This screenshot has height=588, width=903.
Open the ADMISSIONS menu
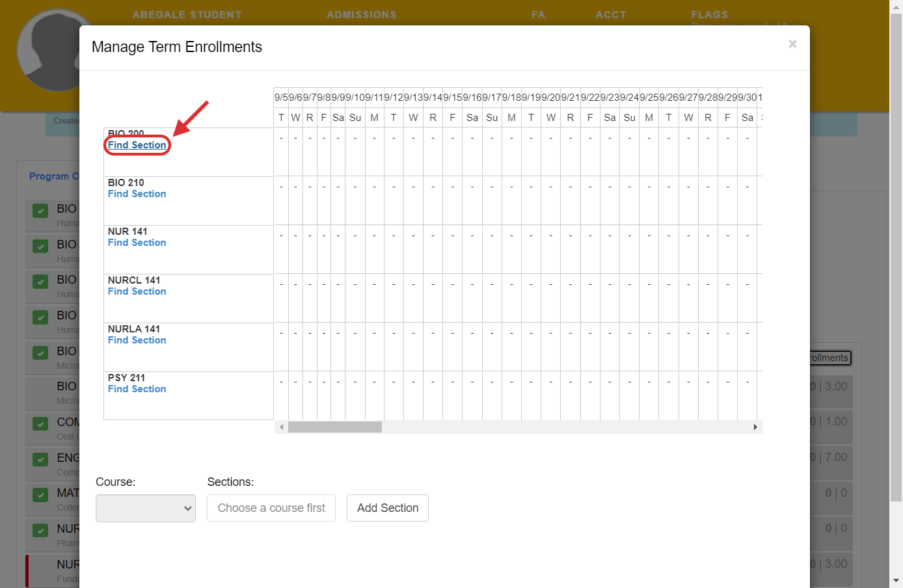click(x=362, y=14)
